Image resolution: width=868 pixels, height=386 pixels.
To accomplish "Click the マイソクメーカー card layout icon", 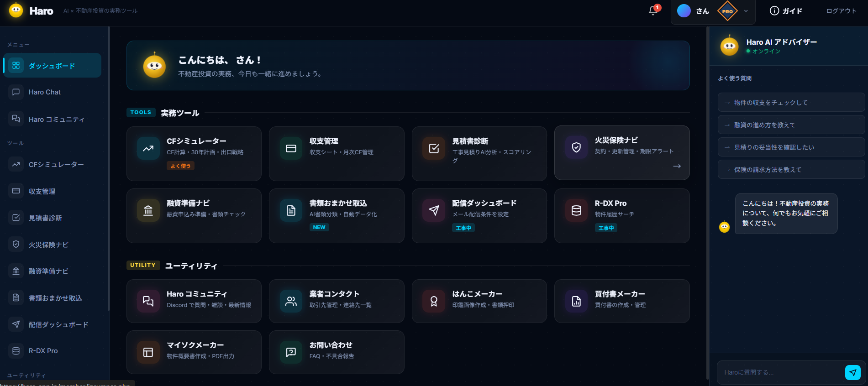I will [148, 352].
